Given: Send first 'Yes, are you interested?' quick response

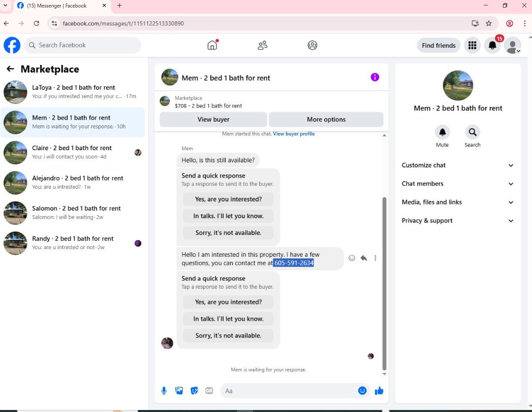Looking at the screenshot, I should (228, 199).
